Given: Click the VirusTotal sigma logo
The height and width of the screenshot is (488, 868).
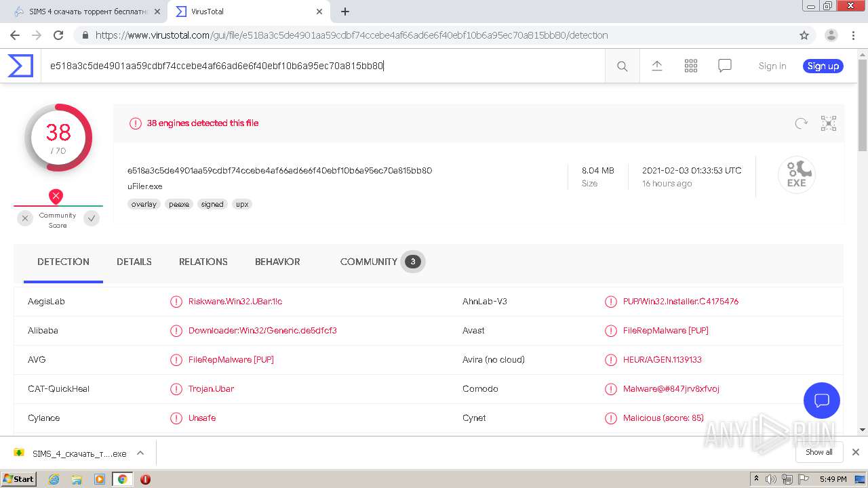Looking at the screenshot, I should (x=20, y=66).
